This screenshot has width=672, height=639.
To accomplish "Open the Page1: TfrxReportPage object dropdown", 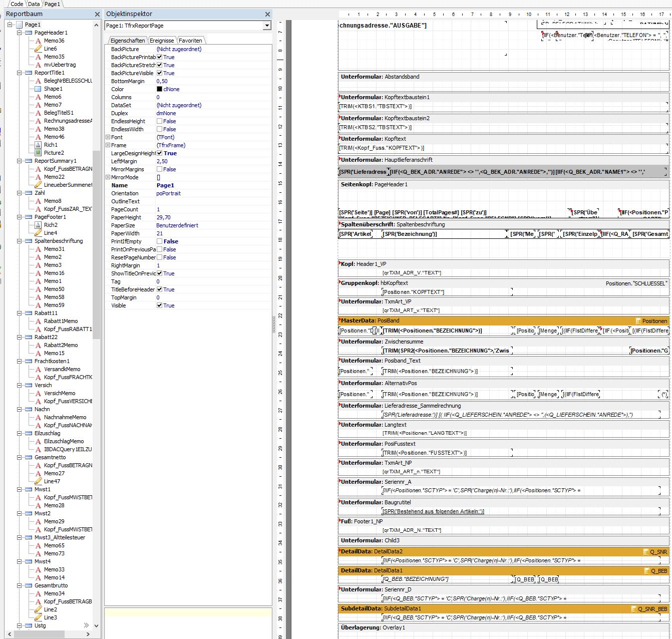I will click(x=267, y=26).
